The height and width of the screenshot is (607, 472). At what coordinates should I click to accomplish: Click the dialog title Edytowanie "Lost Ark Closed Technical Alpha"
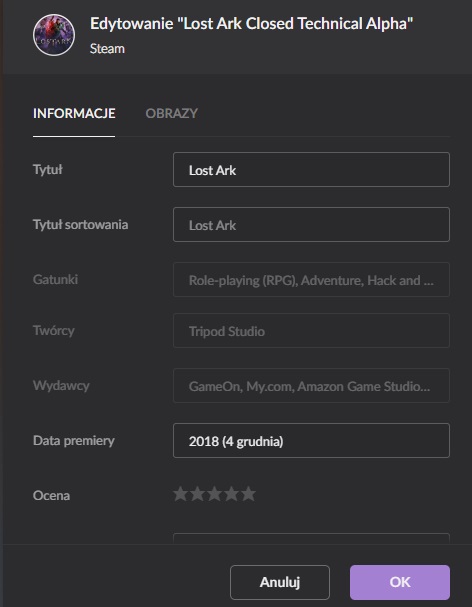pyautogui.click(x=252, y=24)
